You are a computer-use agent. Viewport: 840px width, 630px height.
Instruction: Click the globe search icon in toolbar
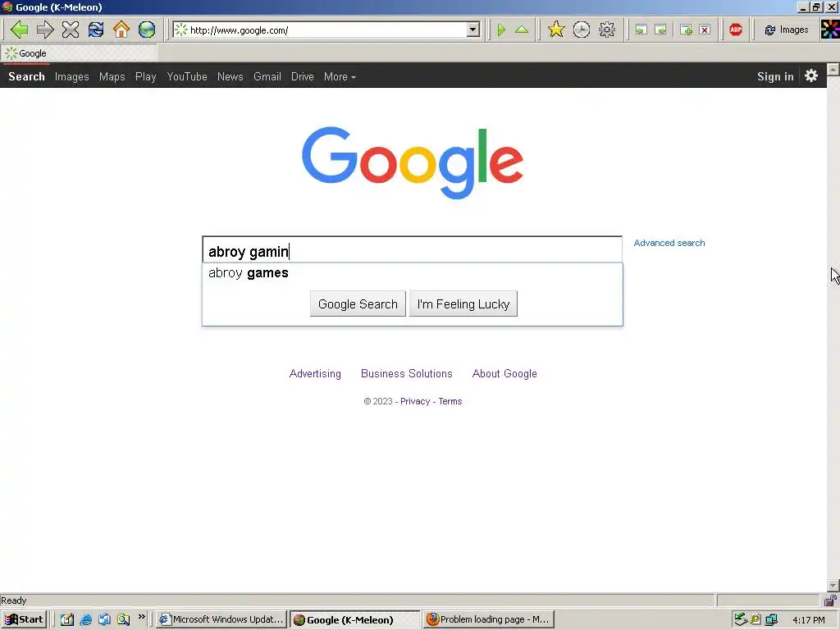tap(147, 30)
